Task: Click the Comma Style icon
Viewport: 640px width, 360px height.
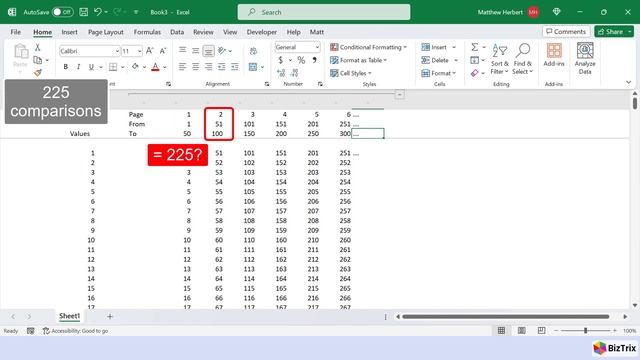Action: 315,60
